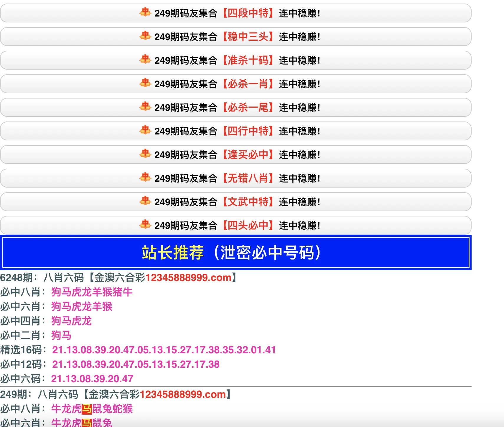Click the icon beside 四头必中 row

point(145,225)
